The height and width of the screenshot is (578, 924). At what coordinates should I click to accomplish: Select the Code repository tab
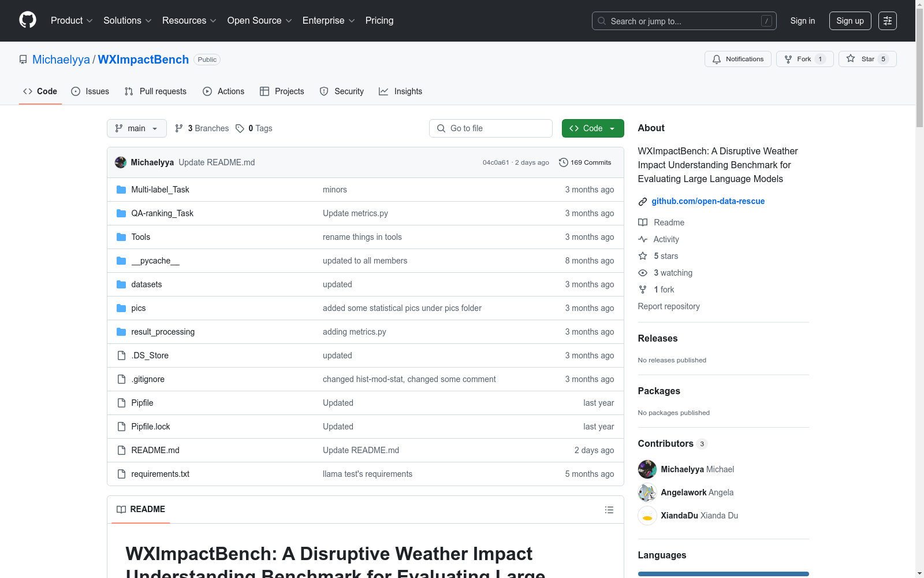40,91
